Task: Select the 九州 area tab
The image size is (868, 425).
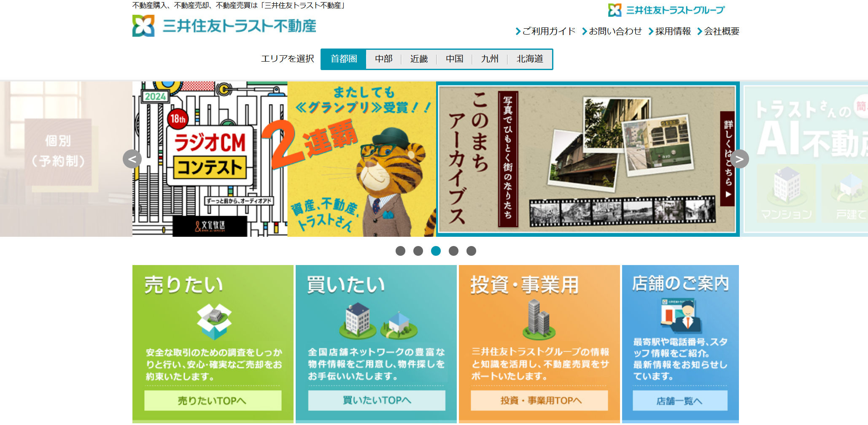Action: pyautogui.click(x=490, y=59)
